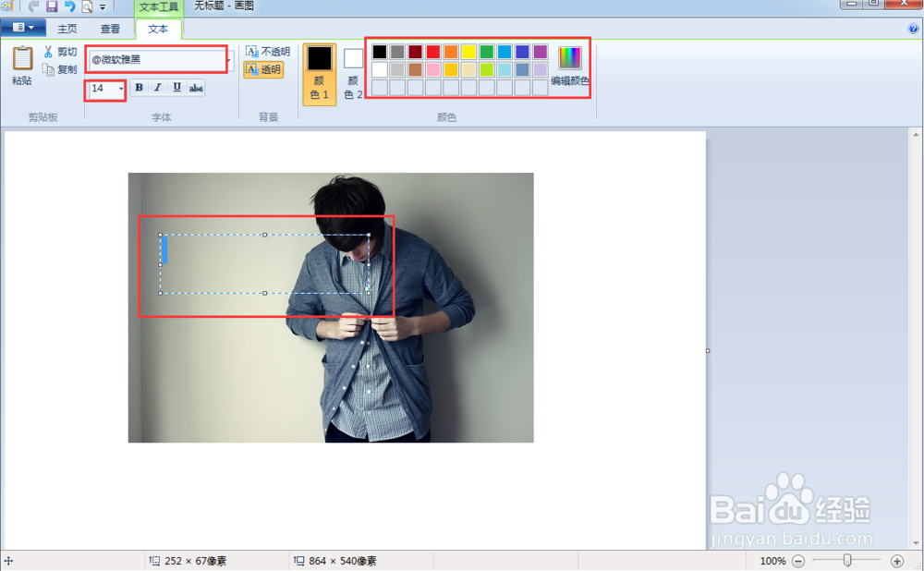Zoom out with the minus button
Viewport: 924px width, 571px height.
click(x=798, y=561)
